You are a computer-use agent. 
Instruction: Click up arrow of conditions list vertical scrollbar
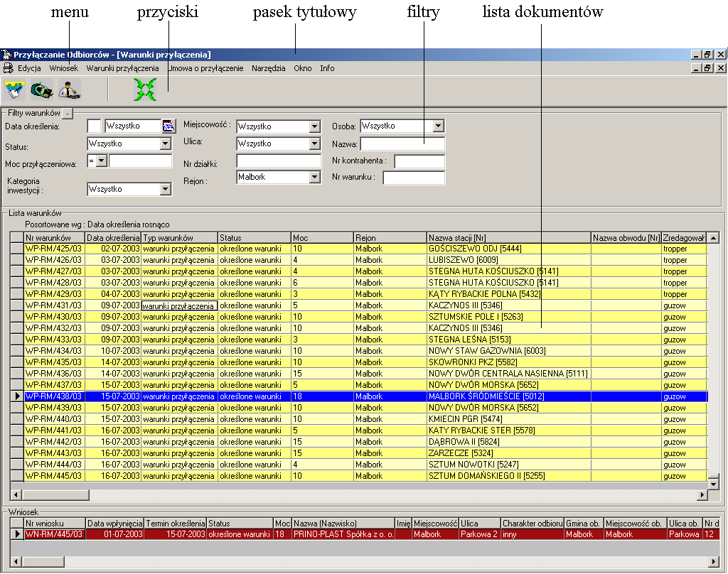tap(714, 237)
